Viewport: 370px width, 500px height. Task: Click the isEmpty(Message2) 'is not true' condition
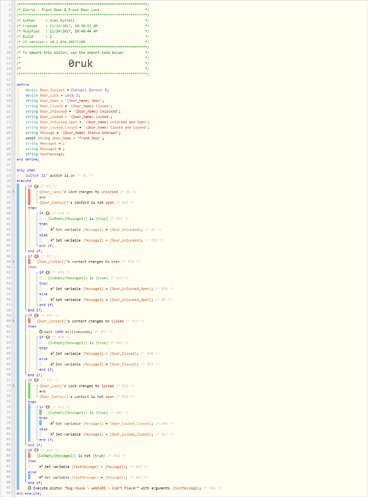coord(71,456)
